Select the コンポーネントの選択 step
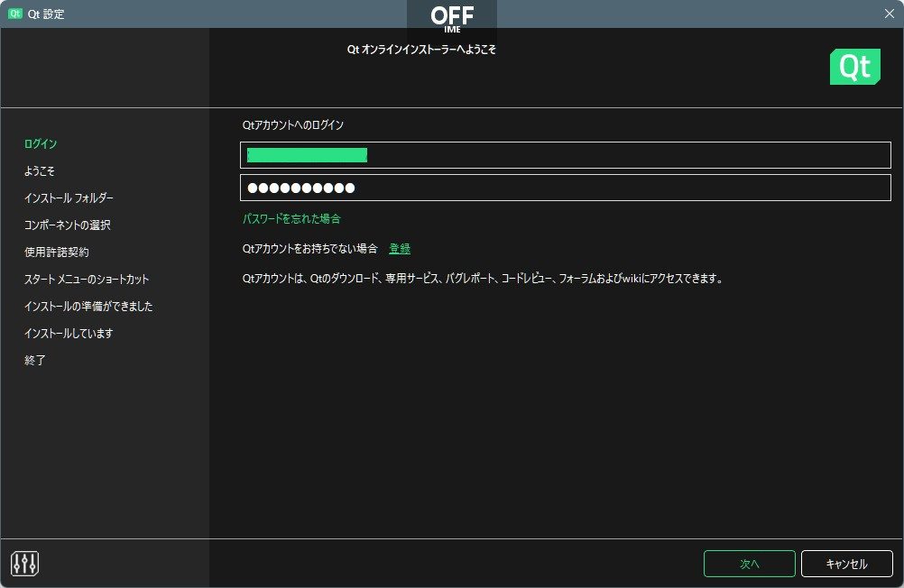The width and height of the screenshot is (904, 588). [67, 225]
